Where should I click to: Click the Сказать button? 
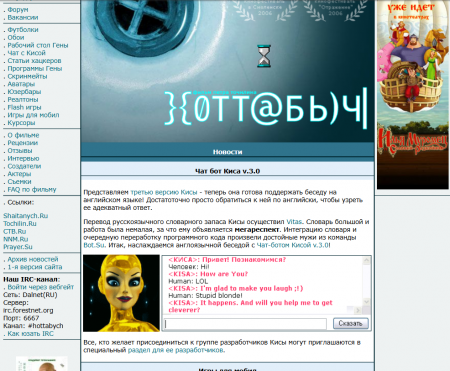pos(351,323)
